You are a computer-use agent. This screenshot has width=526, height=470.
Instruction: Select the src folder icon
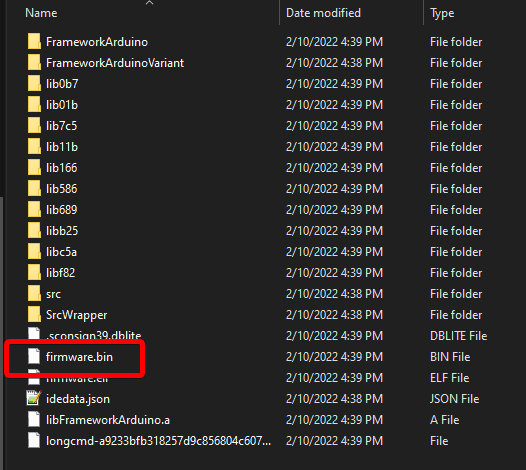[x=34, y=294]
